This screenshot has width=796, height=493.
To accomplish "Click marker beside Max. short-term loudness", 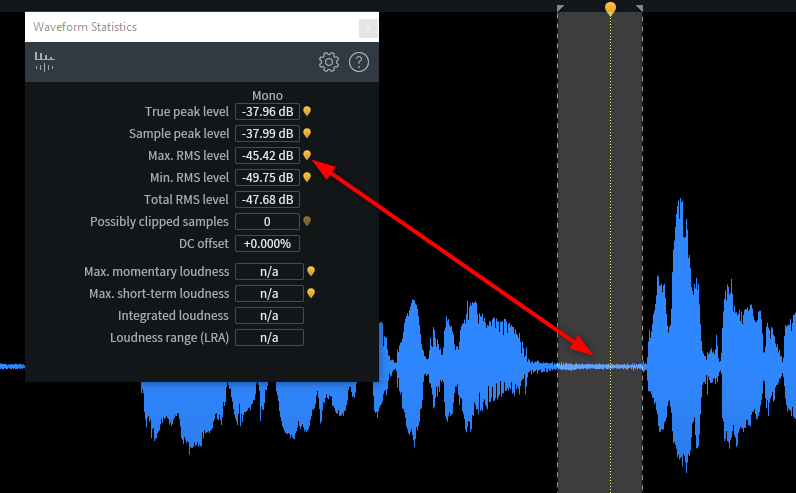I will point(311,293).
